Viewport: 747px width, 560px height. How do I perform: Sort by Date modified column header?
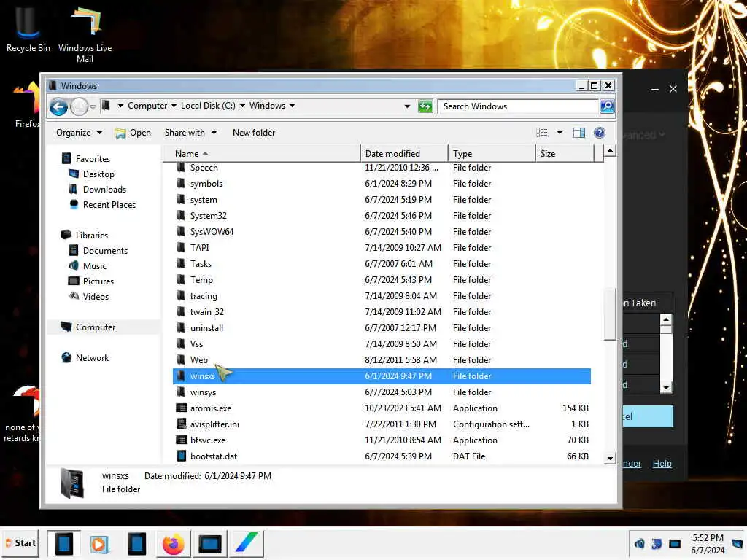(404, 154)
